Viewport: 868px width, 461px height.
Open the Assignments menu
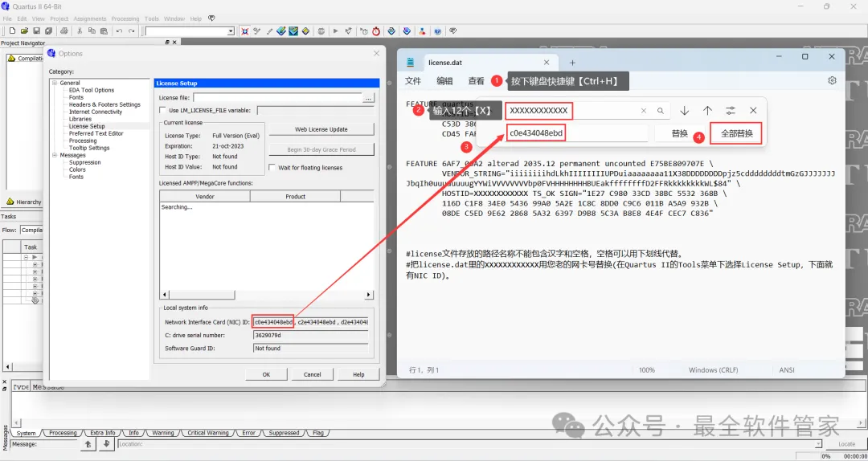pyautogui.click(x=90, y=18)
